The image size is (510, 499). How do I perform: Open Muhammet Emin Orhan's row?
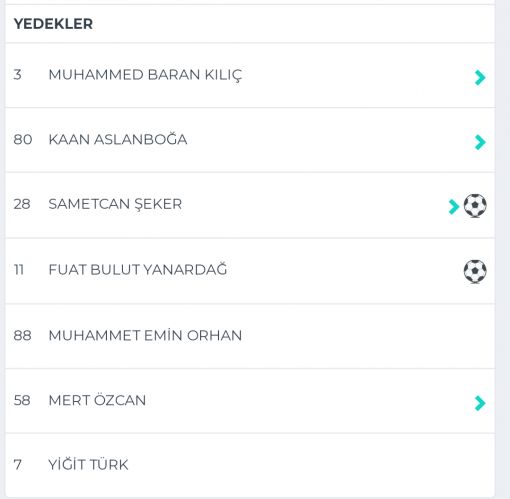(250, 336)
